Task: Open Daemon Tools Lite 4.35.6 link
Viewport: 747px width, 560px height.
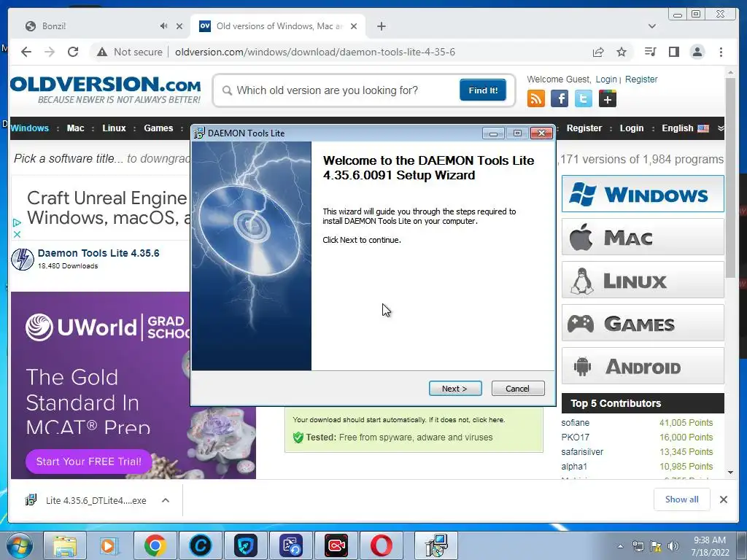Action: (x=98, y=253)
